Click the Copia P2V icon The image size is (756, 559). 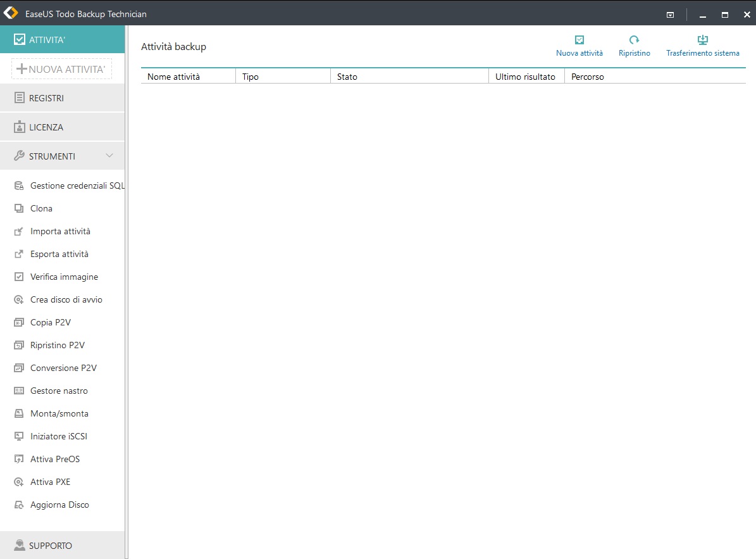[19, 322]
